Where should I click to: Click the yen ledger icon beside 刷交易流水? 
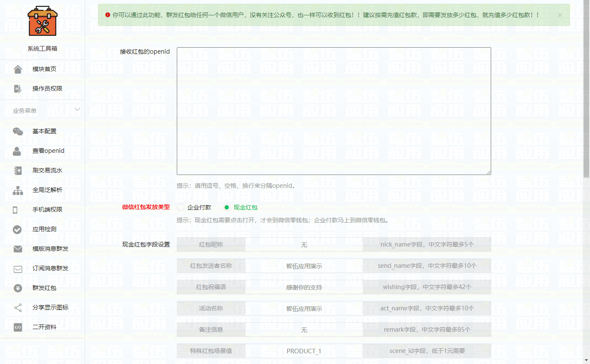tap(17, 170)
